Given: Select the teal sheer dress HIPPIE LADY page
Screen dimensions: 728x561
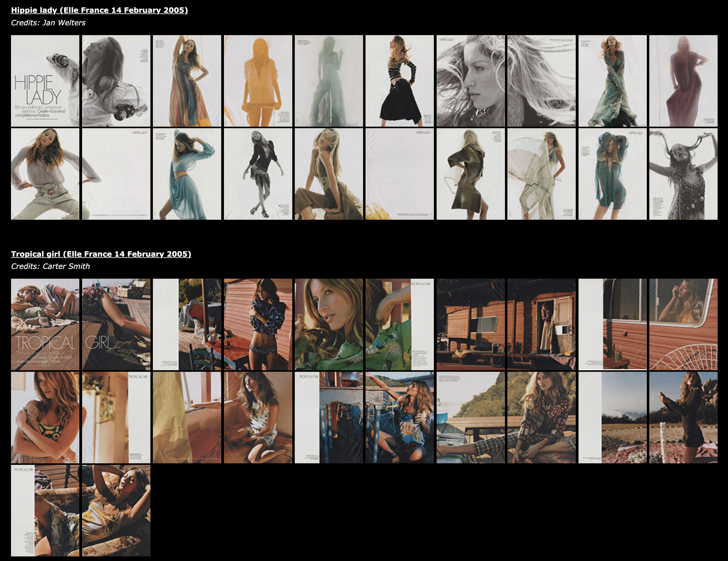Looking at the screenshot, I should tap(612, 174).
